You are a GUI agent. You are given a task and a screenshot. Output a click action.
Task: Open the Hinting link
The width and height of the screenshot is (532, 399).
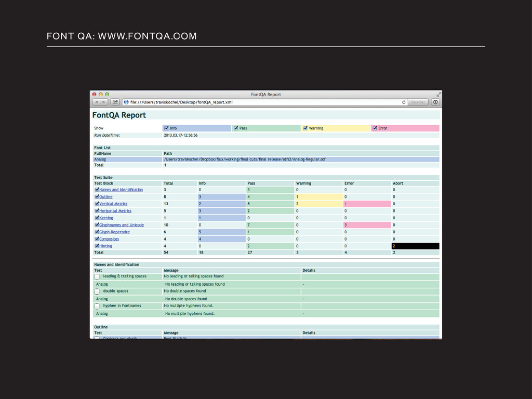[105, 246]
